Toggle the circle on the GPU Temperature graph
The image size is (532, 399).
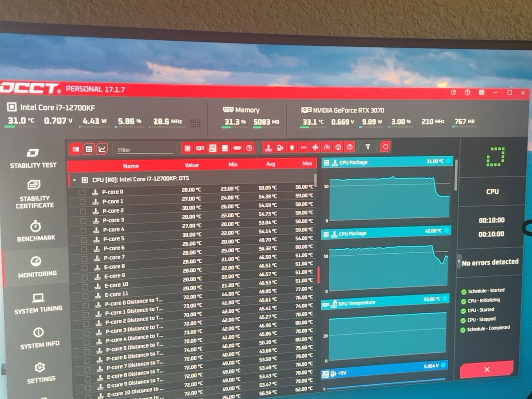coord(445,298)
